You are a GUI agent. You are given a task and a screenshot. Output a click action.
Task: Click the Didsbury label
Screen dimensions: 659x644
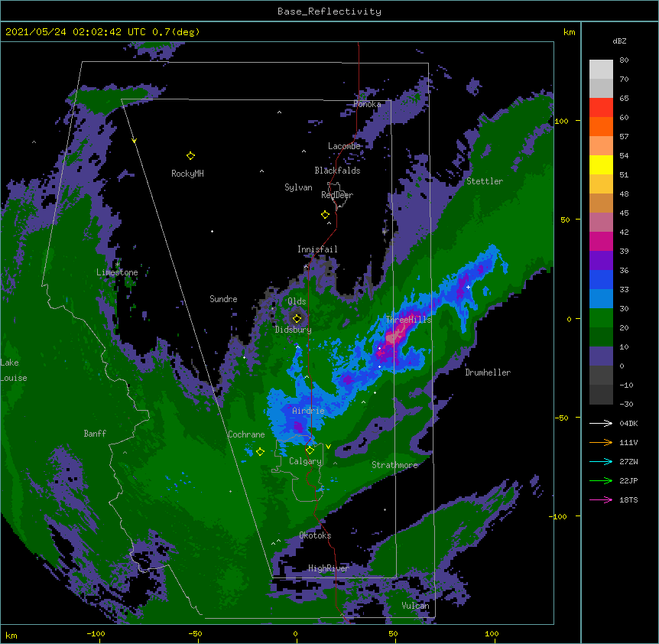294,330
